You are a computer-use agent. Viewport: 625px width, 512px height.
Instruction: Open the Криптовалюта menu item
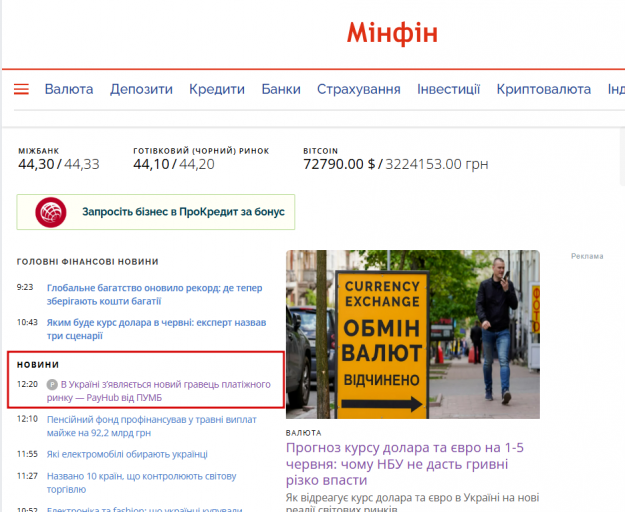544,89
